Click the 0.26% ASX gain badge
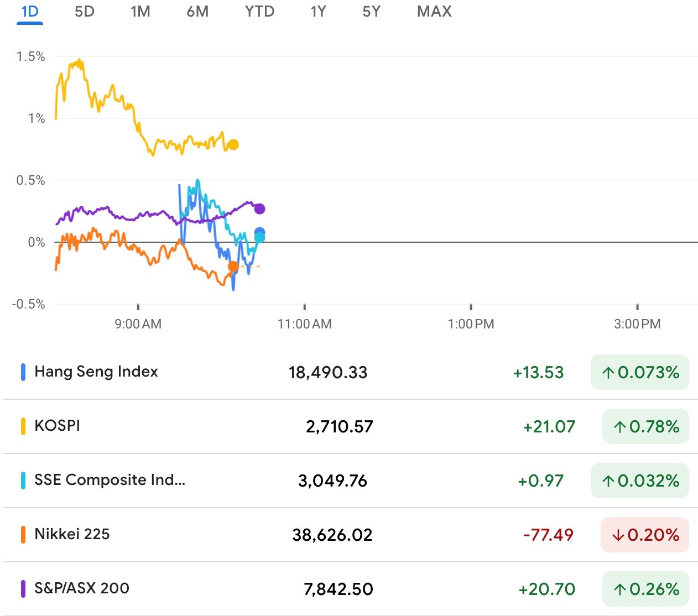 pos(645,589)
